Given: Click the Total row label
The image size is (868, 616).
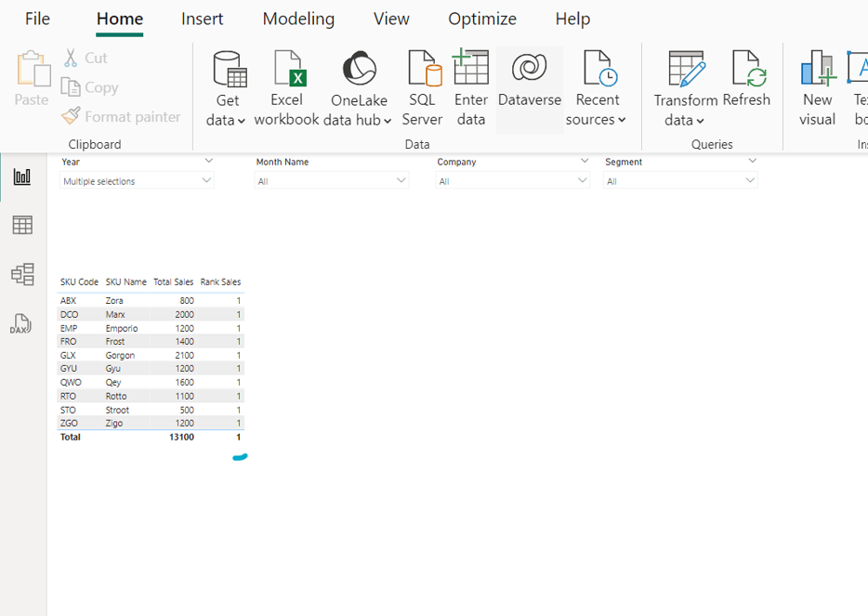Looking at the screenshot, I should tap(71, 438).
